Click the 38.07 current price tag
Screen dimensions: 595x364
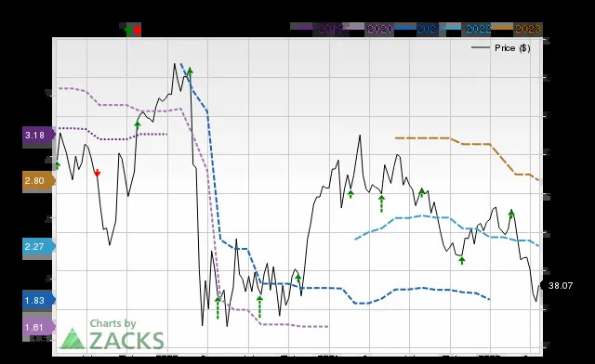(557, 285)
